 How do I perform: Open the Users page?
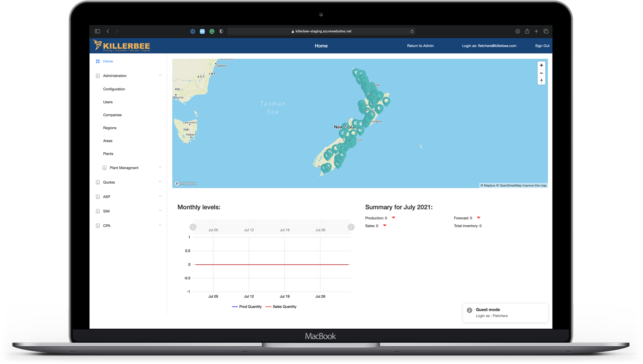[108, 102]
